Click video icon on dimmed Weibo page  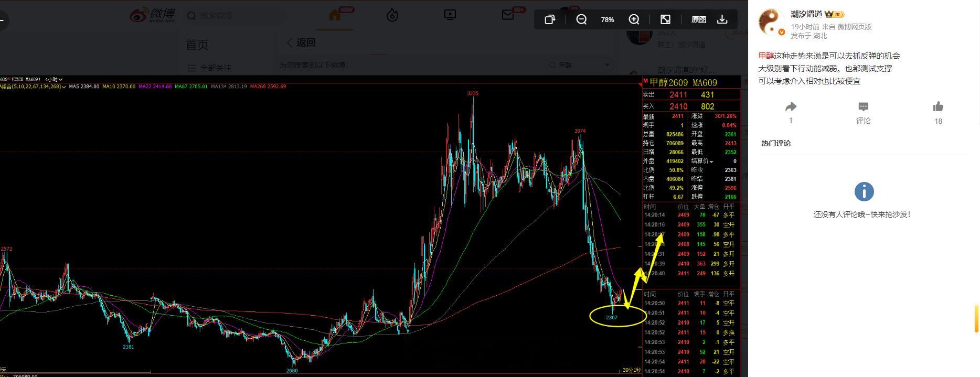[x=450, y=15]
